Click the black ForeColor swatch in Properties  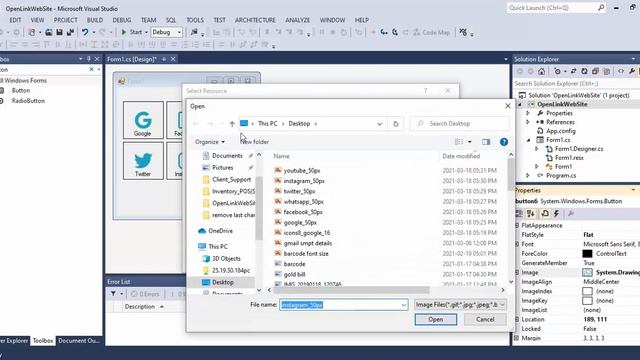587,253
